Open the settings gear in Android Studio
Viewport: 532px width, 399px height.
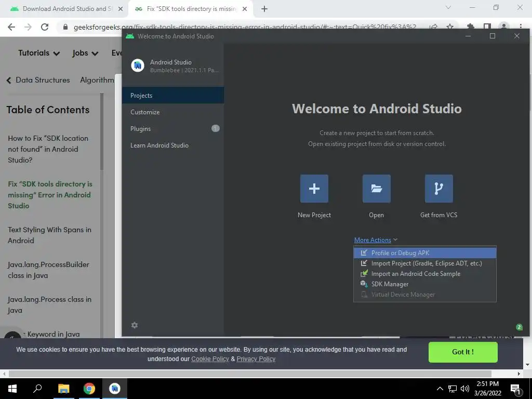(135, 325)
